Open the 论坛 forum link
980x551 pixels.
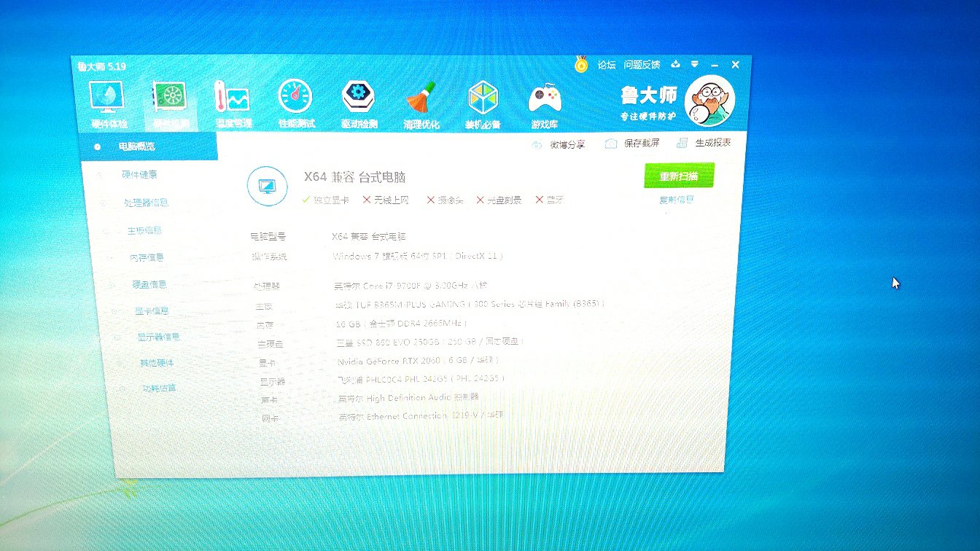(x=607, y=65)
